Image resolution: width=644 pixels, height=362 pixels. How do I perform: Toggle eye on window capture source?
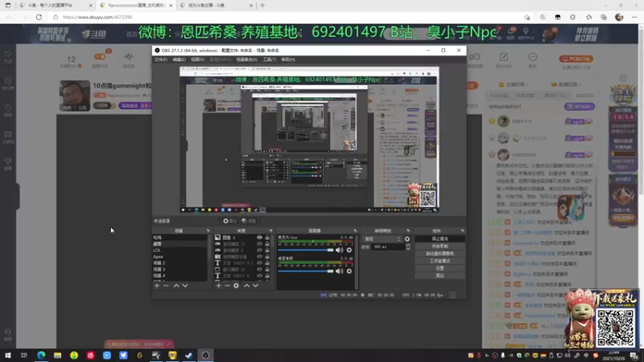click(259, 269)
